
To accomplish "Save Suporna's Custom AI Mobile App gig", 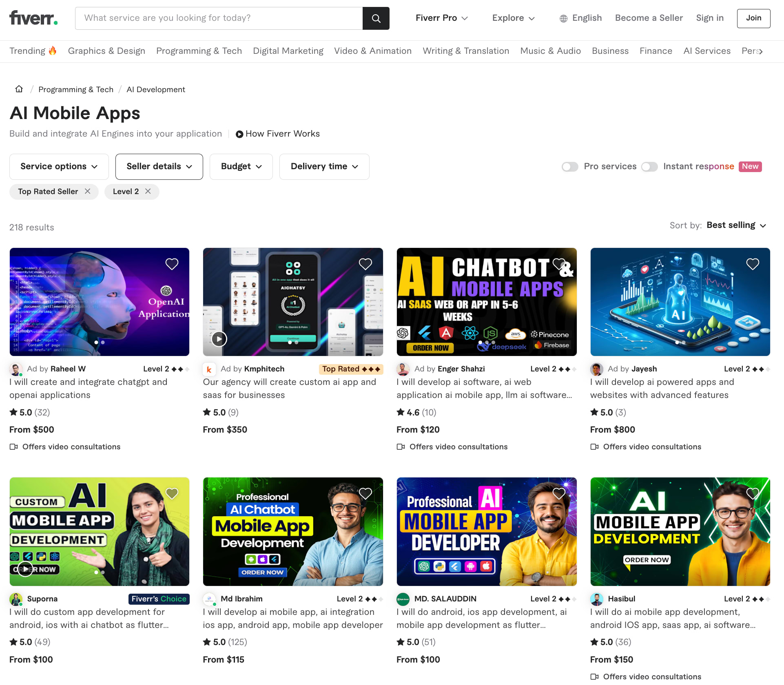I will (172, 494).
